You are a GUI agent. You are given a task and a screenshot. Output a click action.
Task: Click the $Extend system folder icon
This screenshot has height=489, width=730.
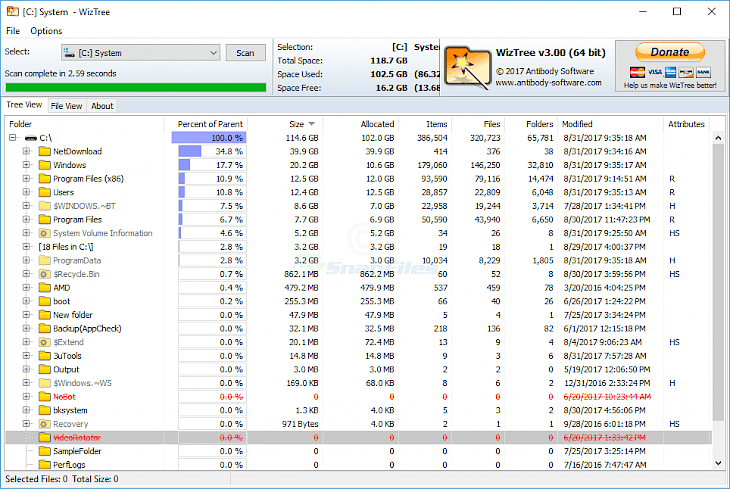click(x=45, y=342)
